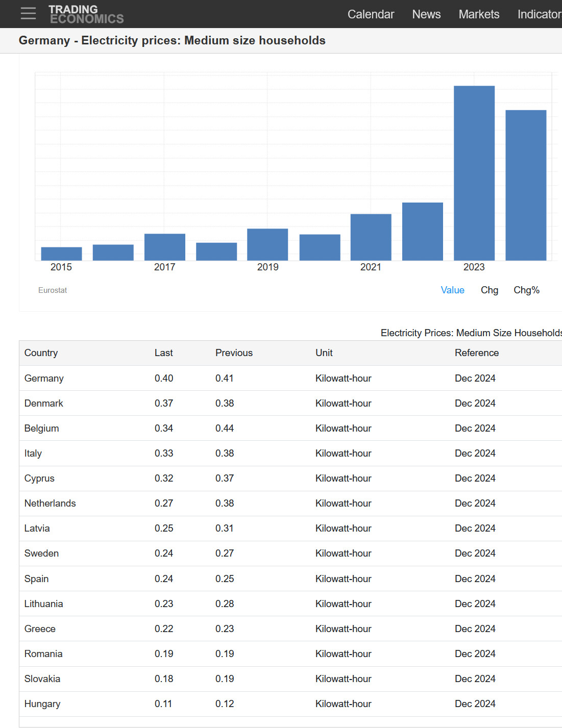The height and width of the screenshot is (728, 562).
Task: Click the 2017 bar in chart
Action: click(x=164, y=247)
